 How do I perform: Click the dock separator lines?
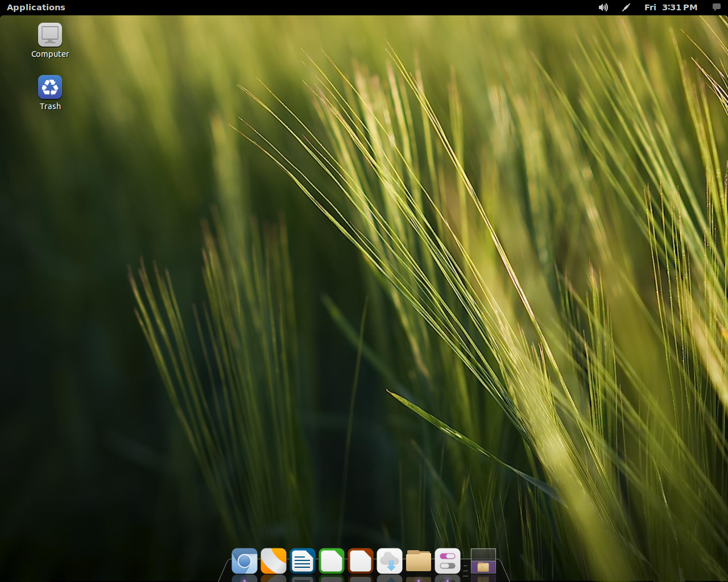click(465, 569)
